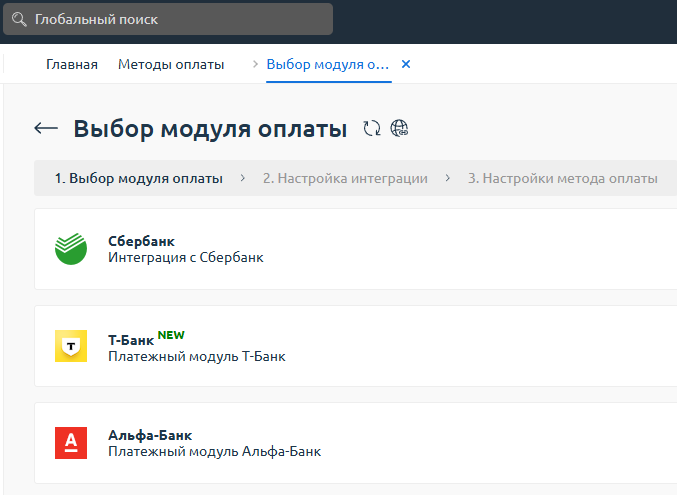Refresh the page using circular arrows icon
This screenshot has height=495, width=677.
click(x=372, y=128)
